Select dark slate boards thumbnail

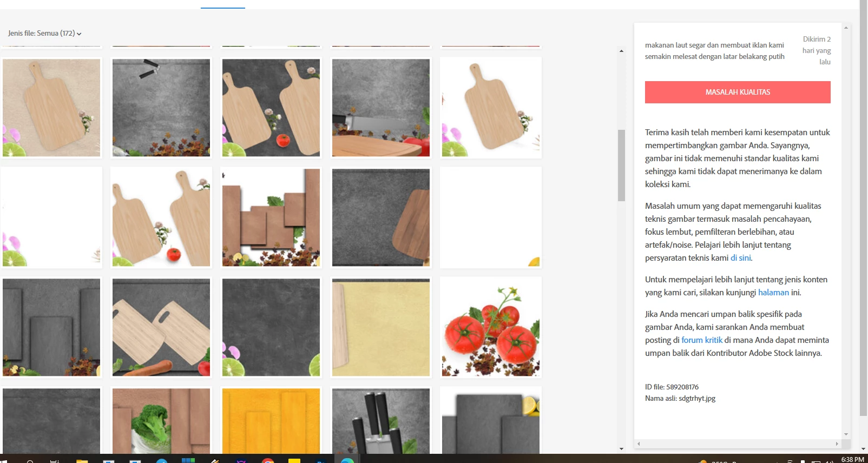tap(51, 327)
